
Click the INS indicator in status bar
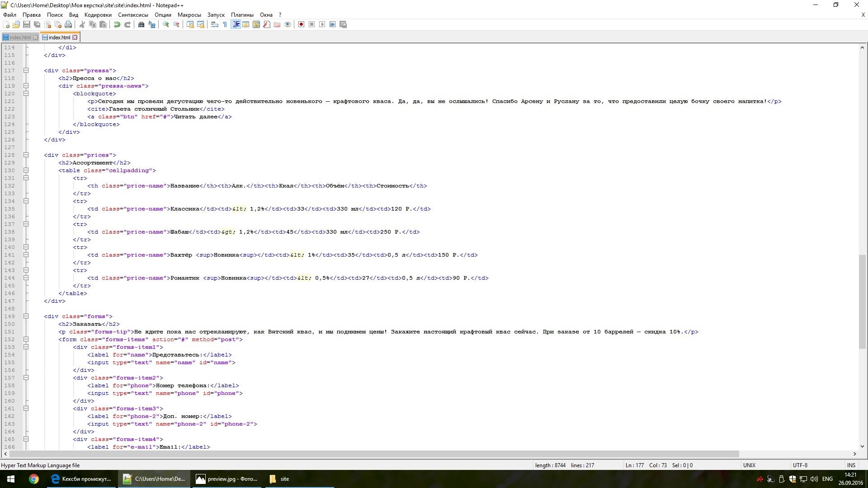click(x=851, y=465)
